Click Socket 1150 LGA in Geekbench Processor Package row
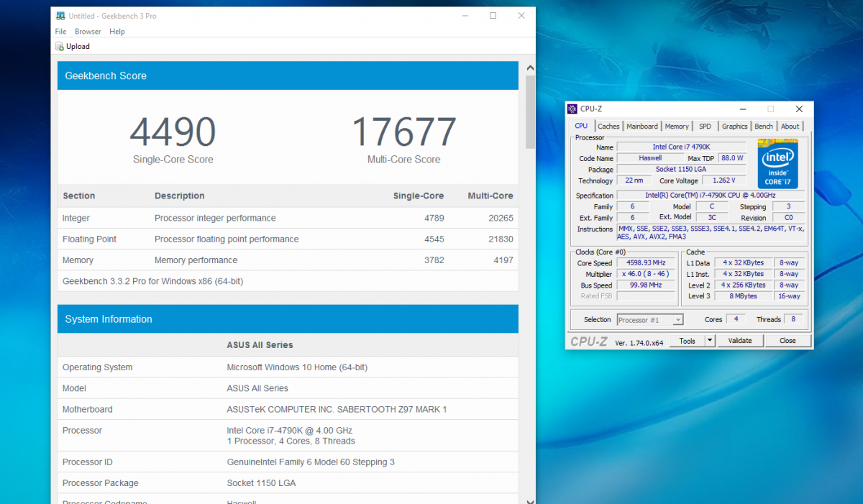 pyautogui.click(x=262, y=483)
